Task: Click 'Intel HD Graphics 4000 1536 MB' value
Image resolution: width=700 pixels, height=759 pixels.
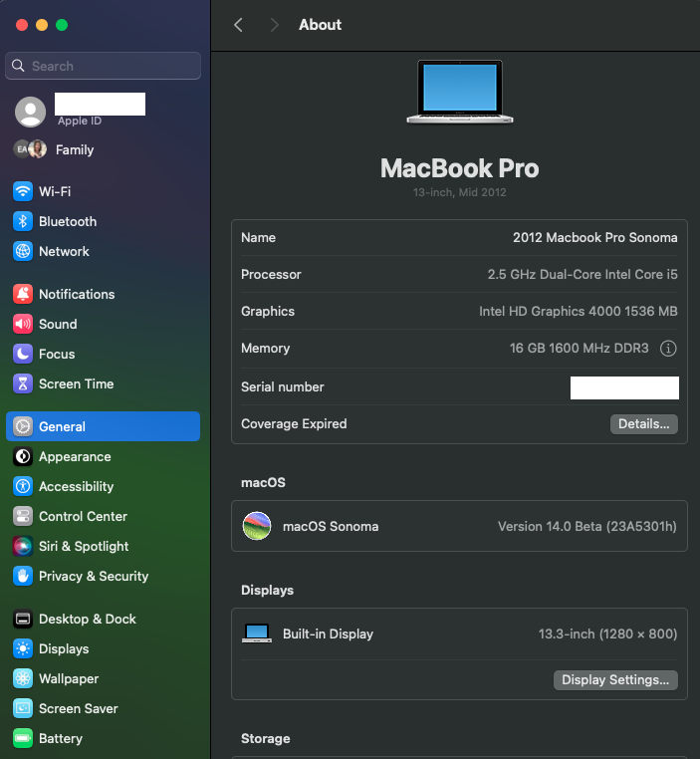Action: click(x=579, y=311)
